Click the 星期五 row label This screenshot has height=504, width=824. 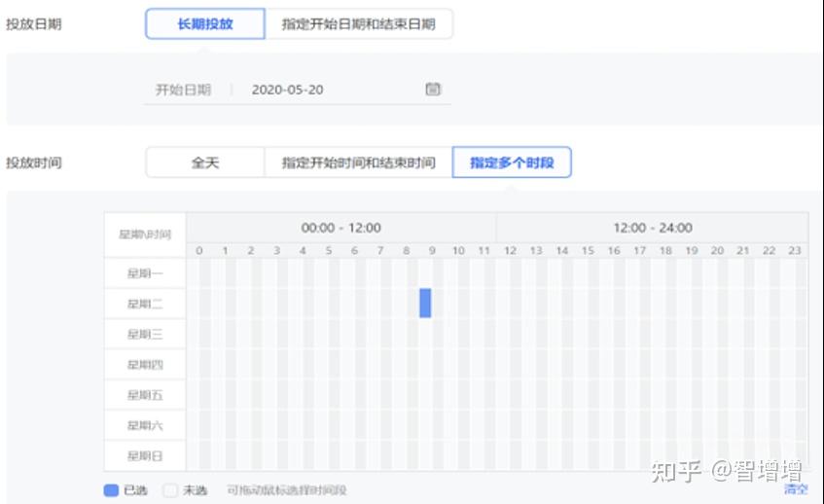click(145, 395)
